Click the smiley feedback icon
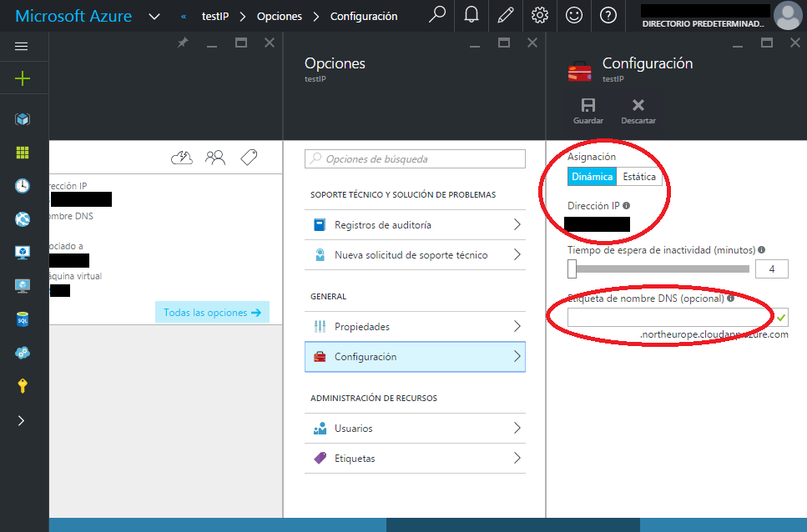 pyautogui.click(x=574, y=15)
